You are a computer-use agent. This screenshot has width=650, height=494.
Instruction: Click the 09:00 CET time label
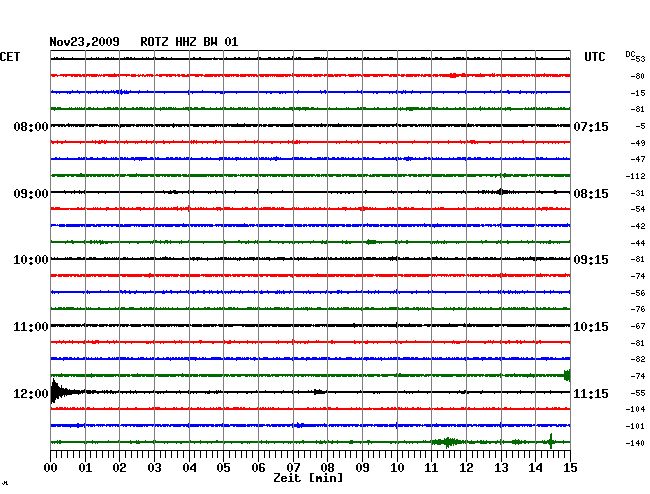point(31,194)
